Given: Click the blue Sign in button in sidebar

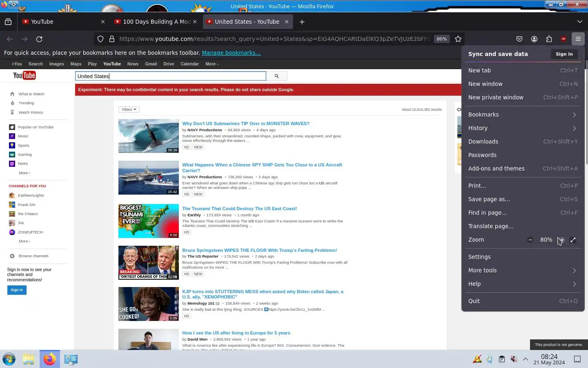Looking at the screenshot, I should click(17, 290).
